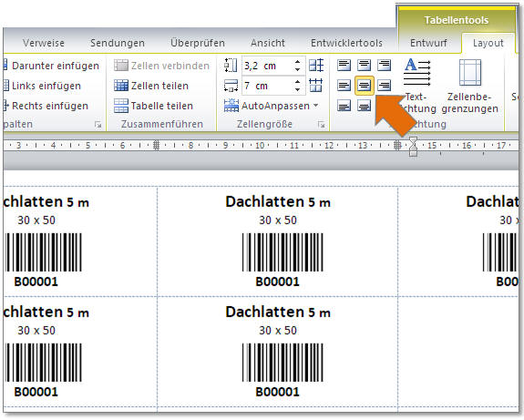Image resolution: width=524 pixels, height=420 pixels.
Task: Open the Entwicklertools tab
Action: (x=346, y=43)
